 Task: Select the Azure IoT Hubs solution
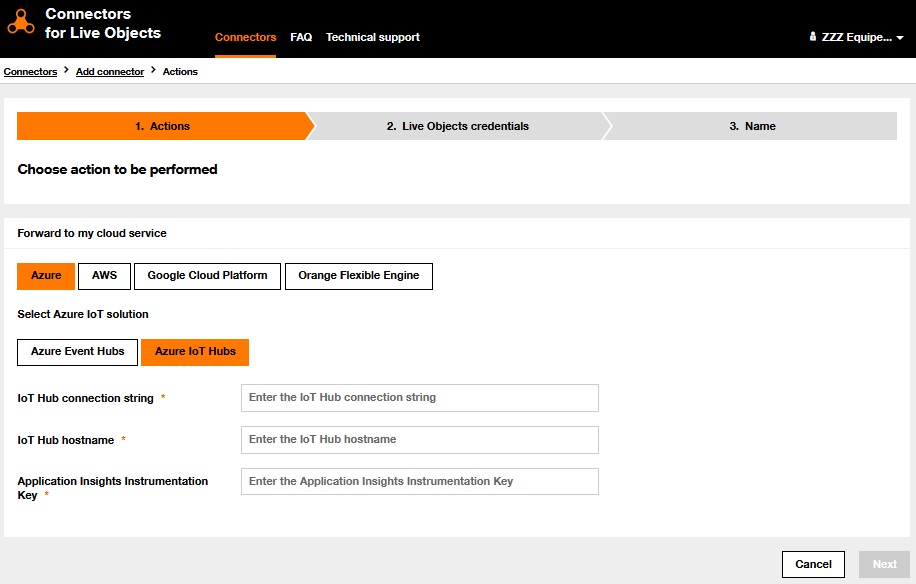tap(195, 352)
